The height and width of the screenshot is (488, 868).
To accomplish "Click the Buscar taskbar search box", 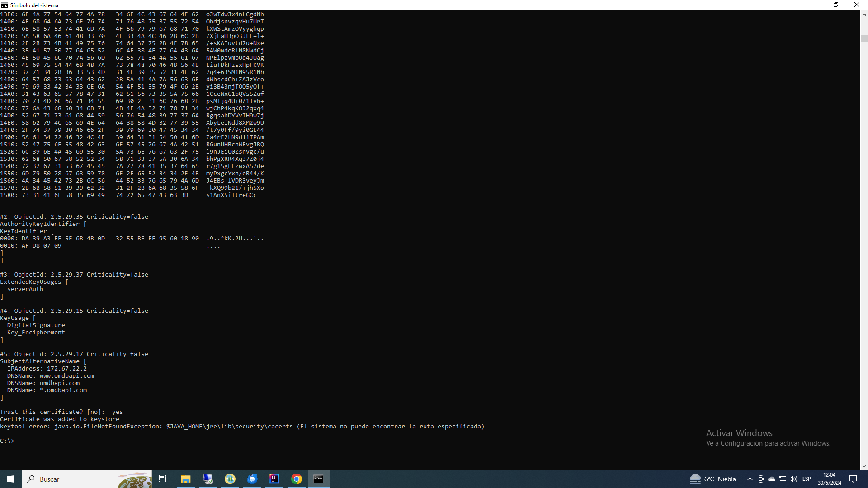I will click(86, 479).
